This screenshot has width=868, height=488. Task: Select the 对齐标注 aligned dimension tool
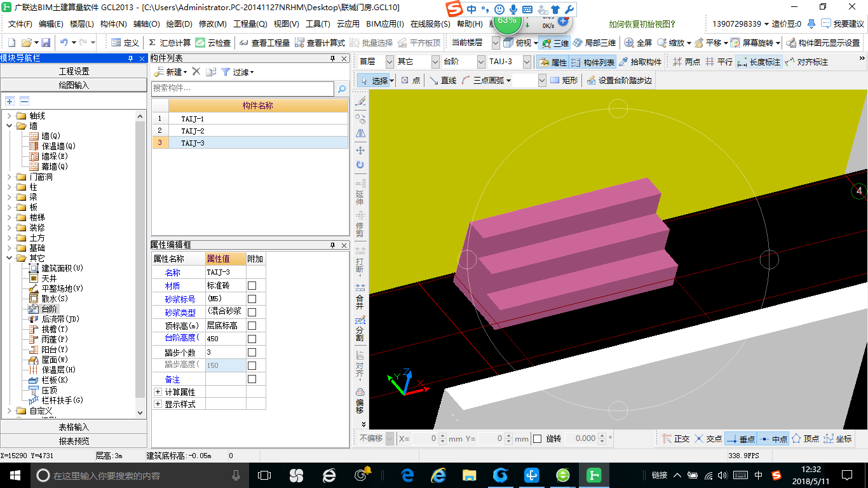806,62
